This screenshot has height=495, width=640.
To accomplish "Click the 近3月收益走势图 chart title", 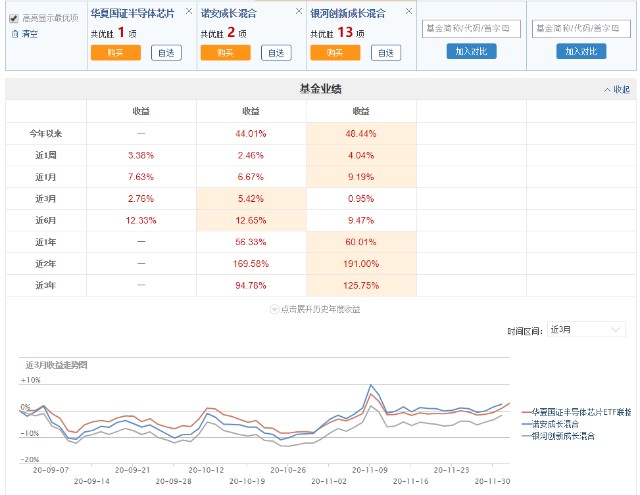I will point(56,365).
